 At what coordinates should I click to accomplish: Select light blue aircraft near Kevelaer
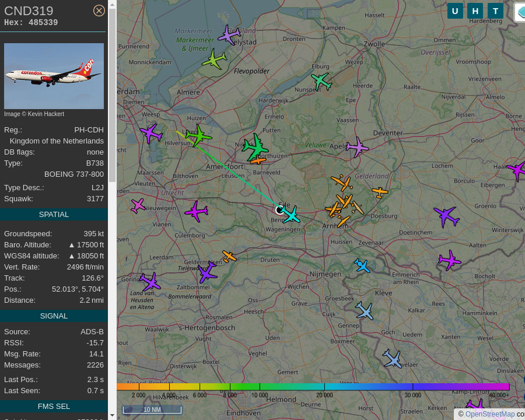(x=392, y=359)
